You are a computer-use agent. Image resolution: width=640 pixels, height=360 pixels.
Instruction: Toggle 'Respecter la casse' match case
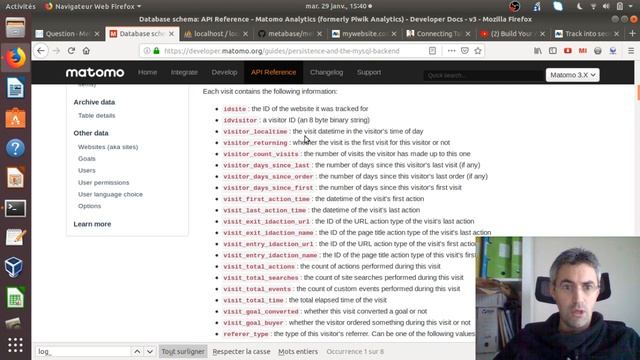coord(241,351)
